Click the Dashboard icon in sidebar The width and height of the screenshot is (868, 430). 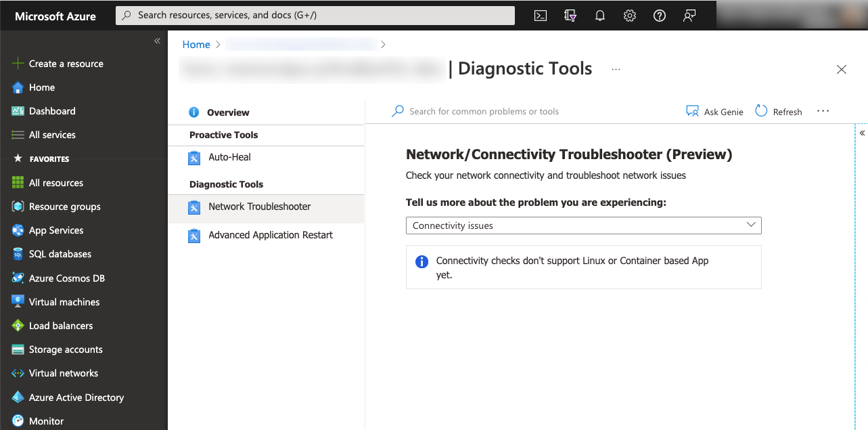click(18, 111)
